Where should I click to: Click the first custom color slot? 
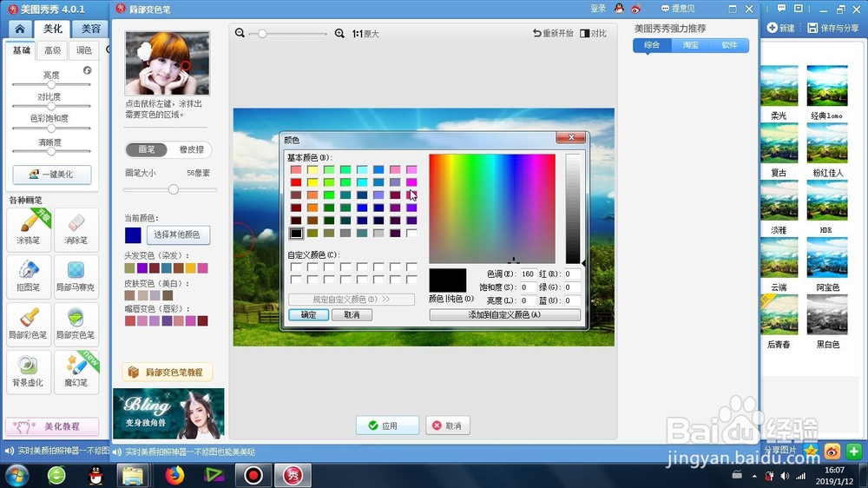[296, 267]
